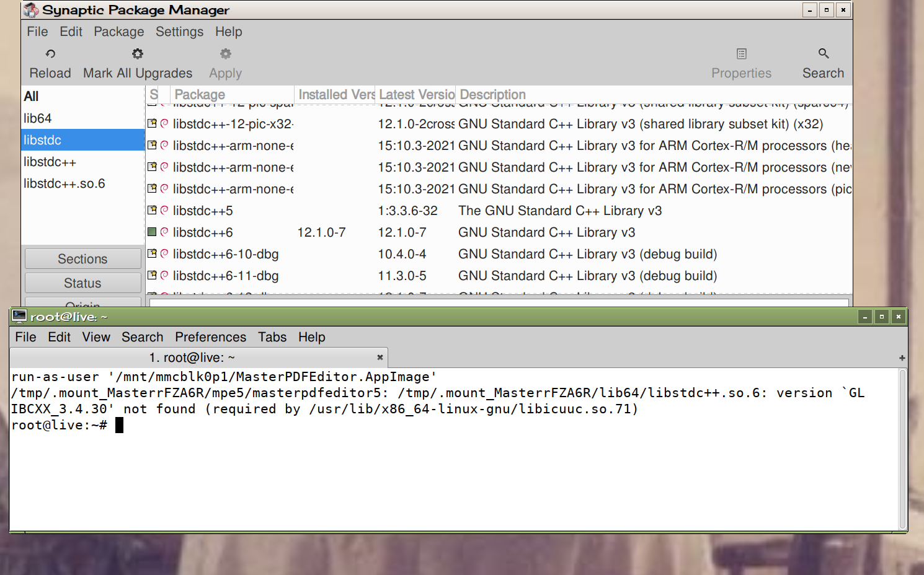Click the Reload toolbar icon in Synaptic

pyautogui.click(x=50, y=54)
